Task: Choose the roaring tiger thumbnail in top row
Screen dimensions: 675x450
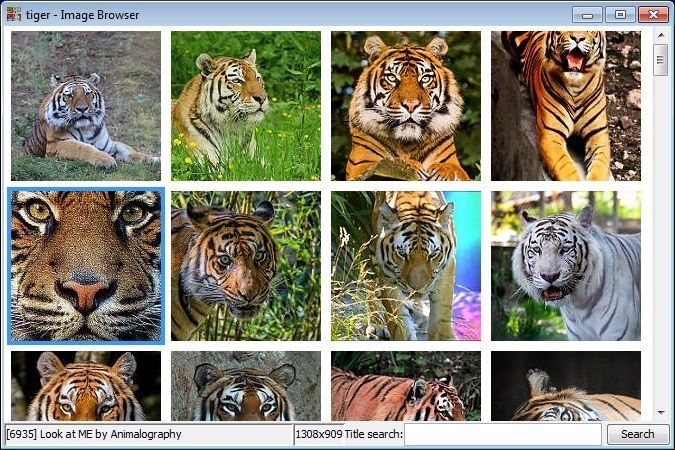Action: pos(565,105)
